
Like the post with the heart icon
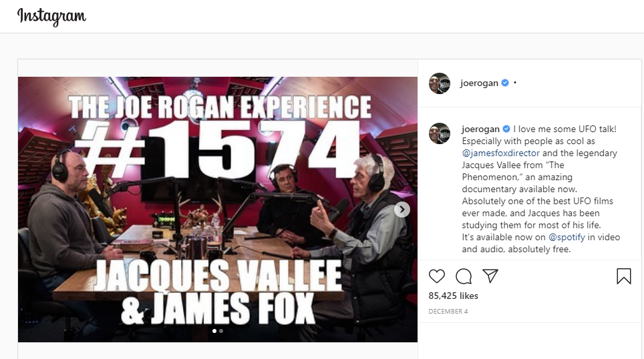point(437,276)
